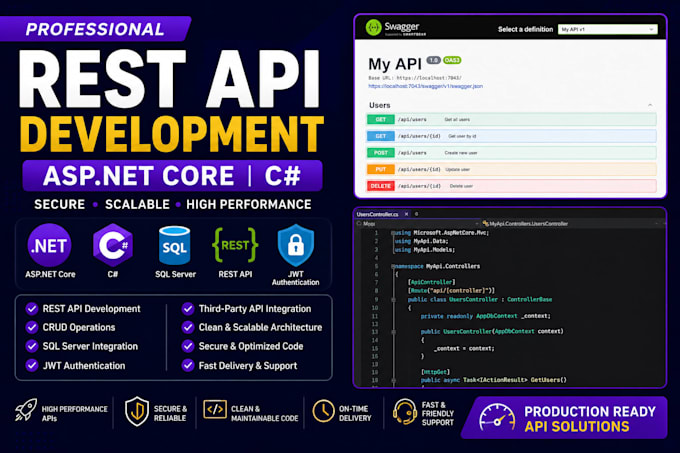The image size is (680, 453).
Task: Click the checkmark beside REST API Development
Action: pos(32,309)
